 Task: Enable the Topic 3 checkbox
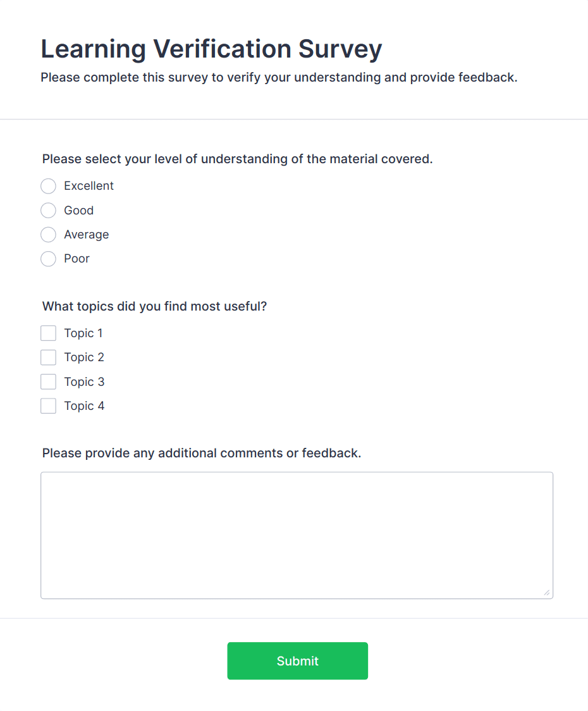[x=48, y=382]
